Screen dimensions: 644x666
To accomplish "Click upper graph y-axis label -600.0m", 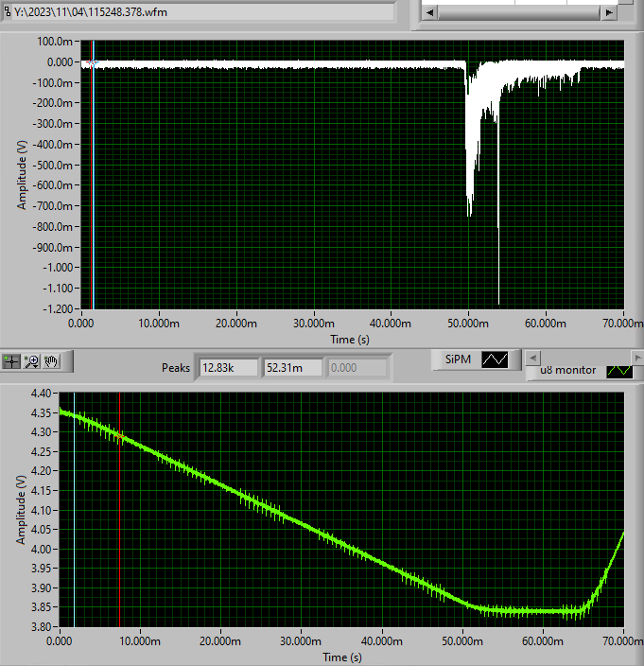I will tap(53, 185).
